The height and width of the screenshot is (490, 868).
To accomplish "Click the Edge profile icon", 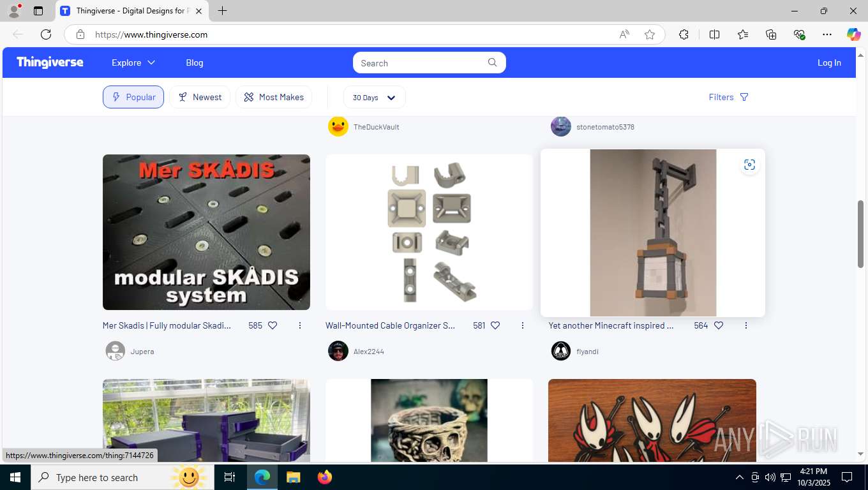I will (14, 11).
